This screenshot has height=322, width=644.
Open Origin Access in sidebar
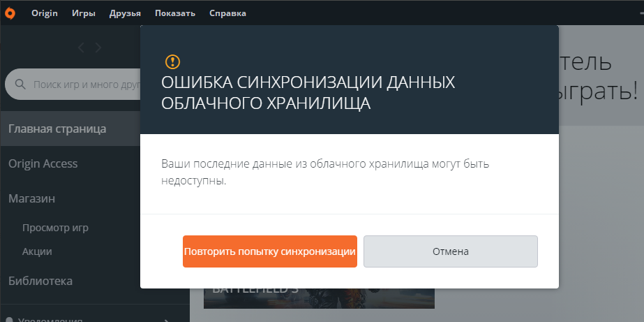click(43, 163)
